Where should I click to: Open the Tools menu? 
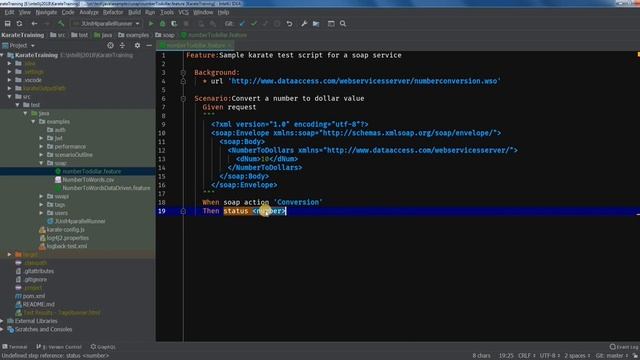tap(167, 12)
